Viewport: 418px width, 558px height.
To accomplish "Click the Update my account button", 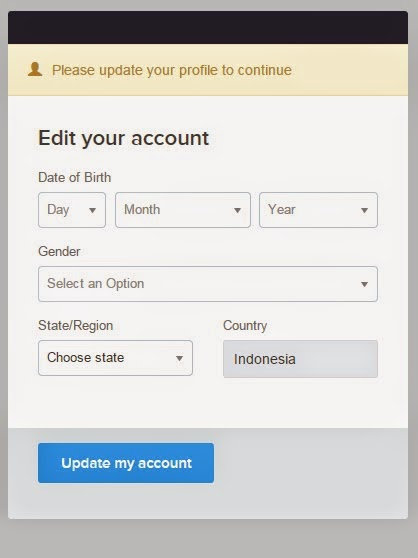I will (126, 463).
